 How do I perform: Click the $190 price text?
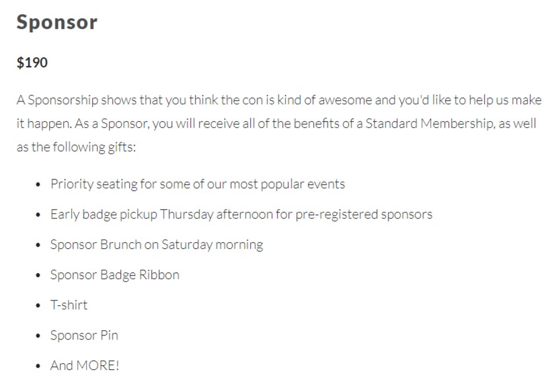tap(32, 63)
